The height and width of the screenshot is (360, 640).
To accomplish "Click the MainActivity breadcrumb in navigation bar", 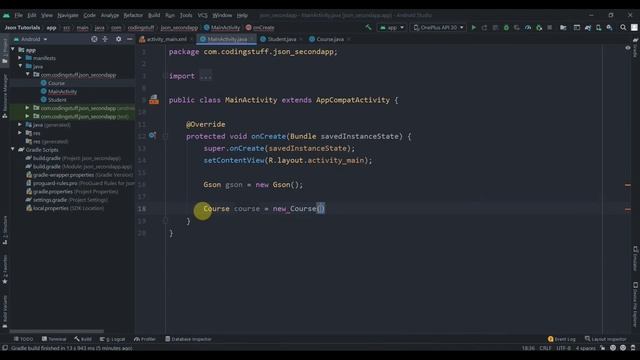I will pyautogui.click(x=222, y=27).
